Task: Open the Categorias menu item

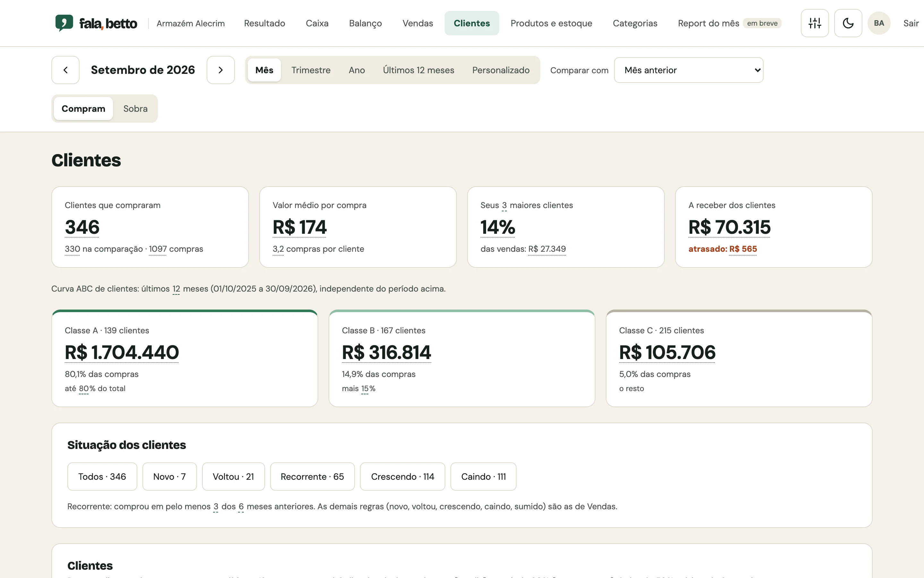Action: pyautogui.click(x=635, y=23)
